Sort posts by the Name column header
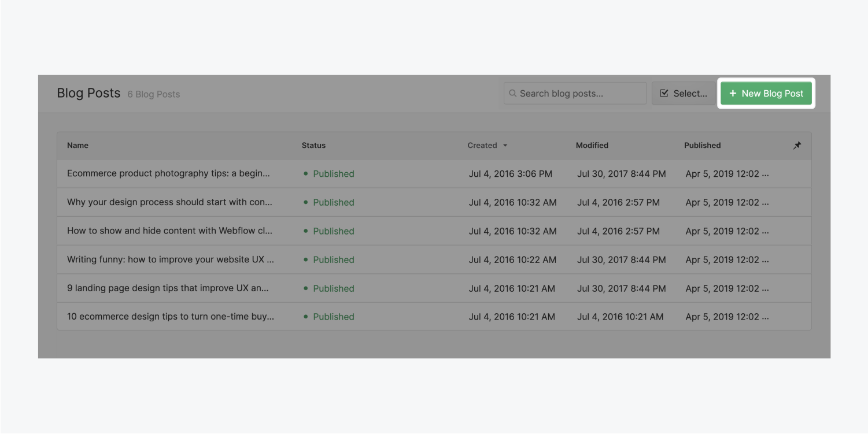 (77, 146)
